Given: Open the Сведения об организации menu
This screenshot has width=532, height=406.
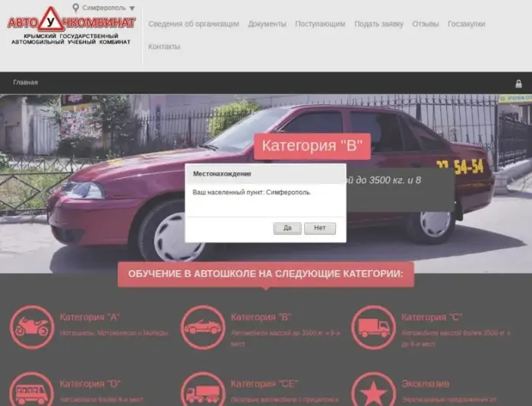Looking at the screenshot, I should coord(193,24).
